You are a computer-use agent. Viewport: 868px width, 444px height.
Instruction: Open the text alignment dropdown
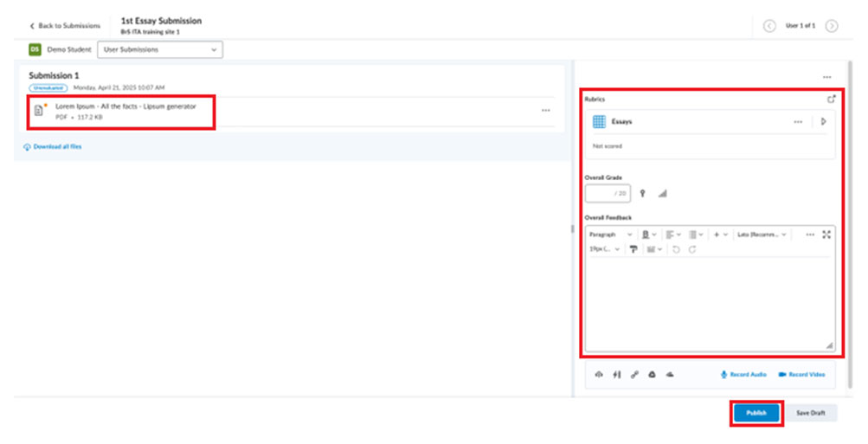click(673, 235)
